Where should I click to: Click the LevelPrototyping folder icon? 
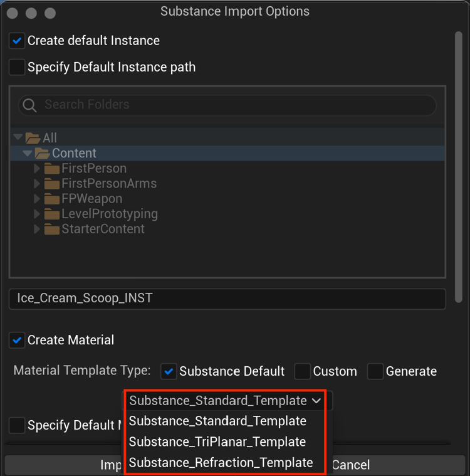(52, 214)
